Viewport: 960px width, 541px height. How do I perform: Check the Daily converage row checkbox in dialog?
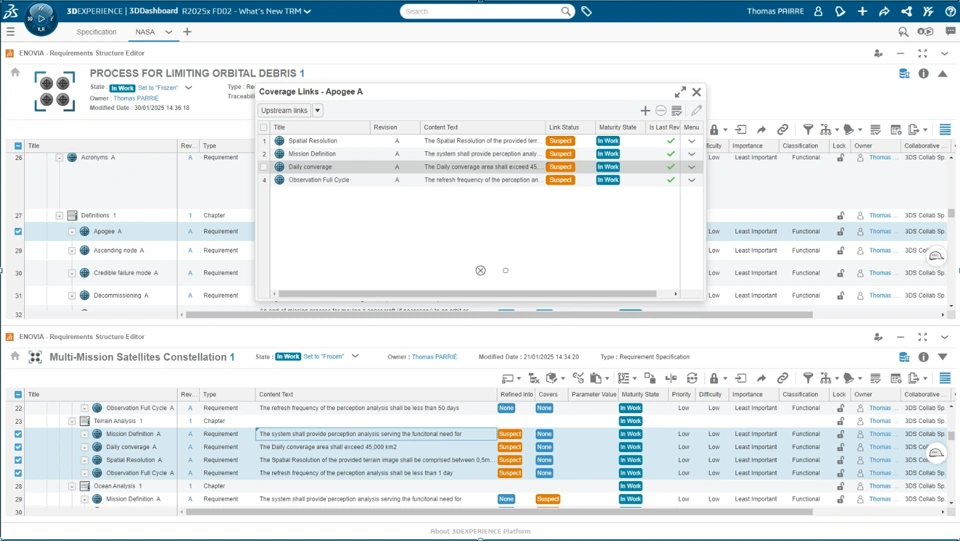tap(264, 166)
